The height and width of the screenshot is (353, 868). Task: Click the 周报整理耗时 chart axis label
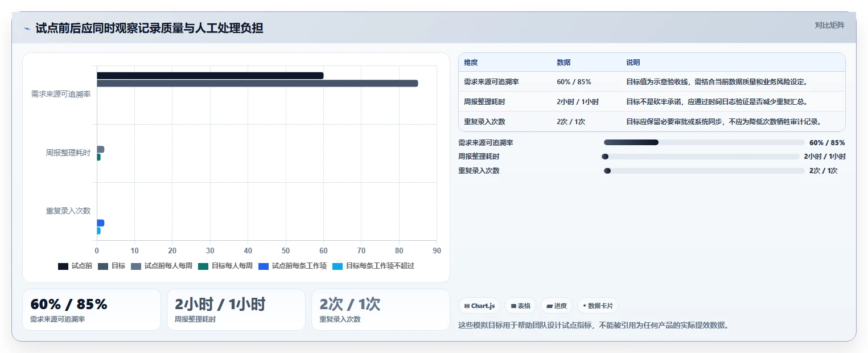tap(68, 153)
